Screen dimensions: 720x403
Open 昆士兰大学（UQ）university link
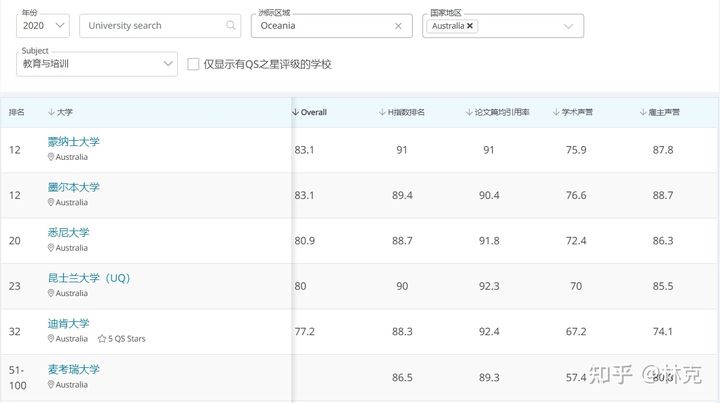point(89,278)
